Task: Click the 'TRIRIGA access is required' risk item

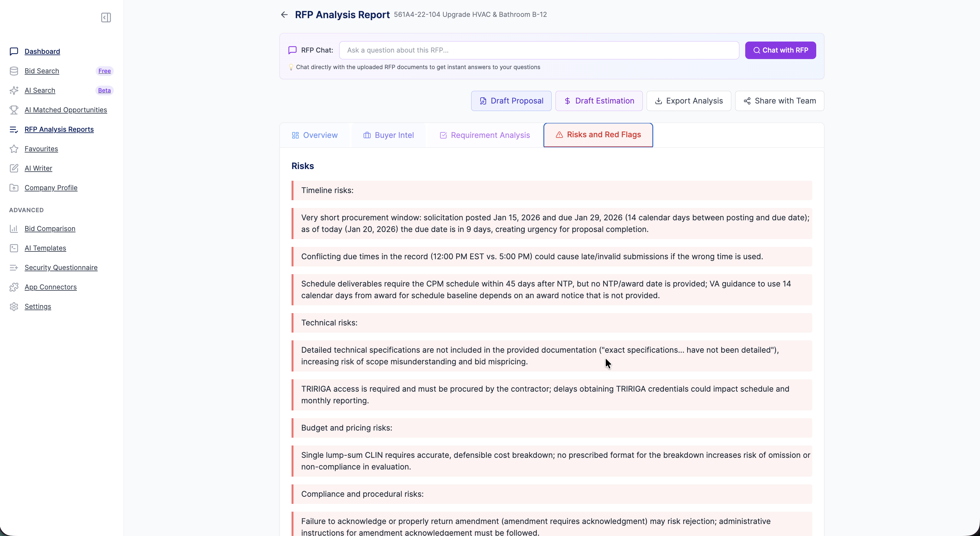Action: pos(552,395)
